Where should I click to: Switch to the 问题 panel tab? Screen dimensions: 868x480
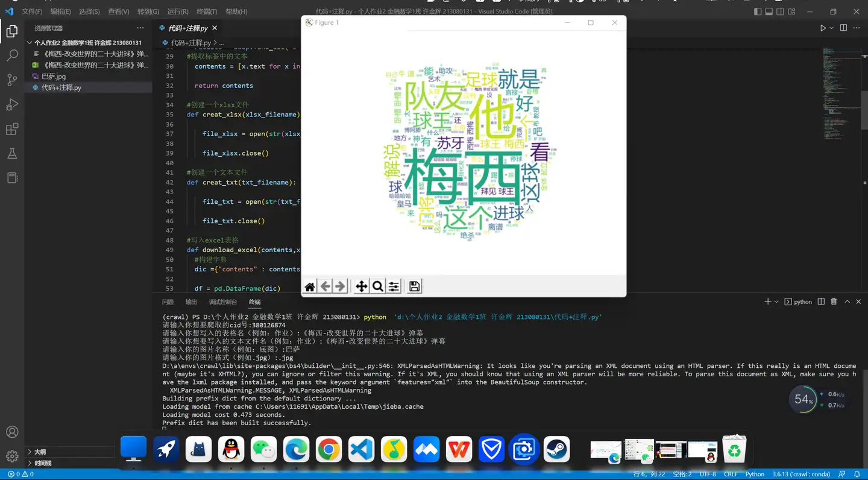[x=168, y=302]
